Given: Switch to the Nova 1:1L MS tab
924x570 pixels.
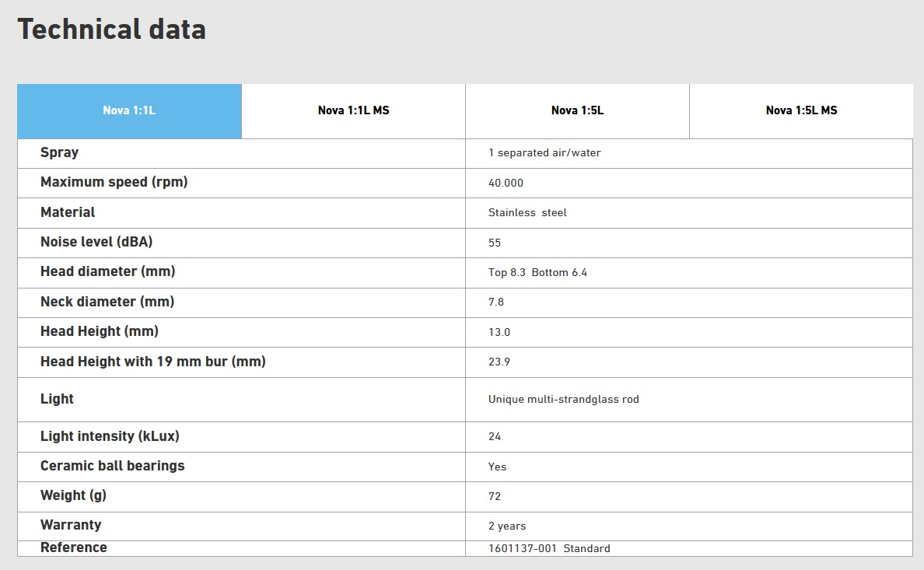Looking at the screenshot, I should [354, 111].
